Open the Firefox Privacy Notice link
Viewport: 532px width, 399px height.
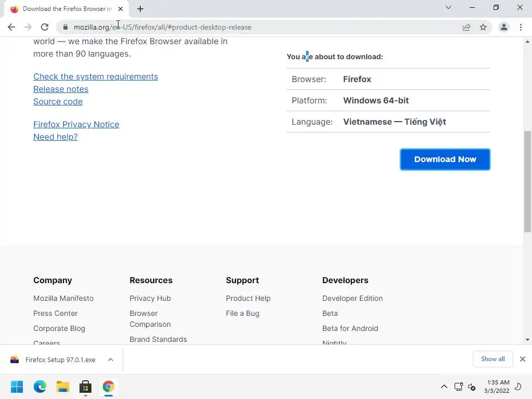pos(76,125)
